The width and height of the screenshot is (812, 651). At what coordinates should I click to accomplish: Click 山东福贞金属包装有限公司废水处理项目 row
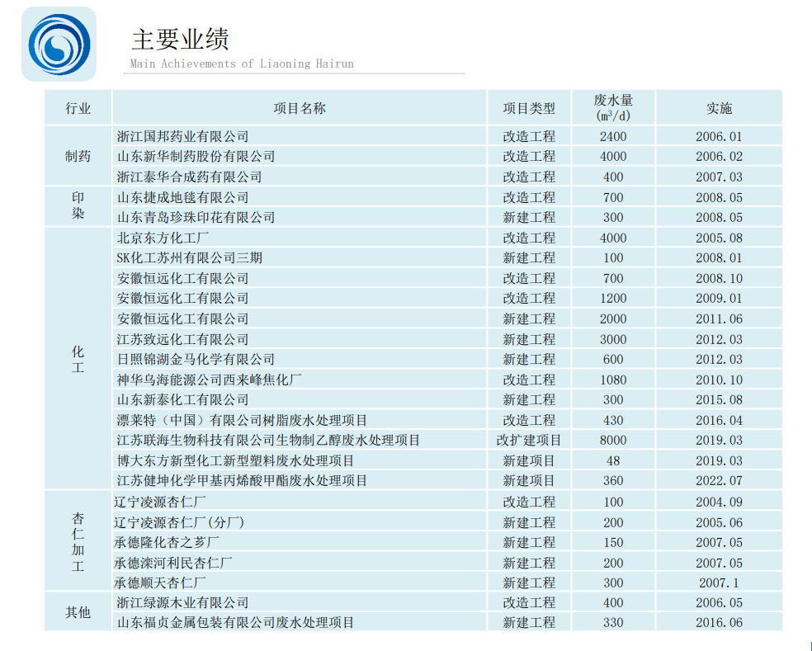413,622
